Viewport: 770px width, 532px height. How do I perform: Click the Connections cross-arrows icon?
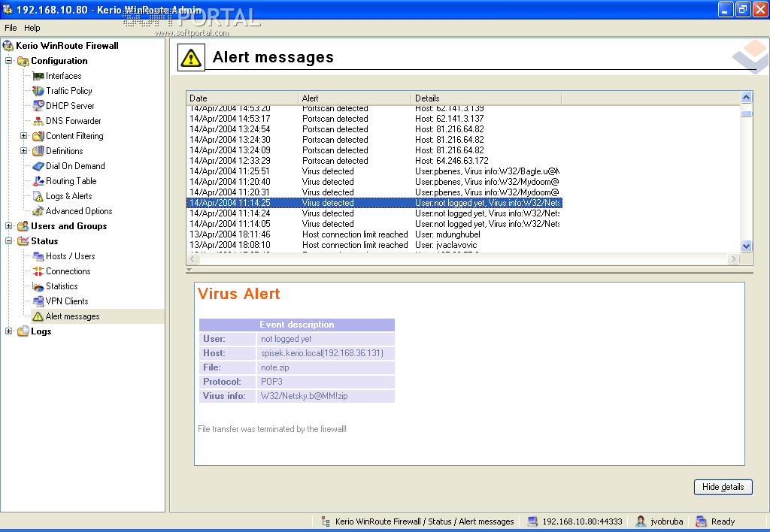tap(38, 271)
